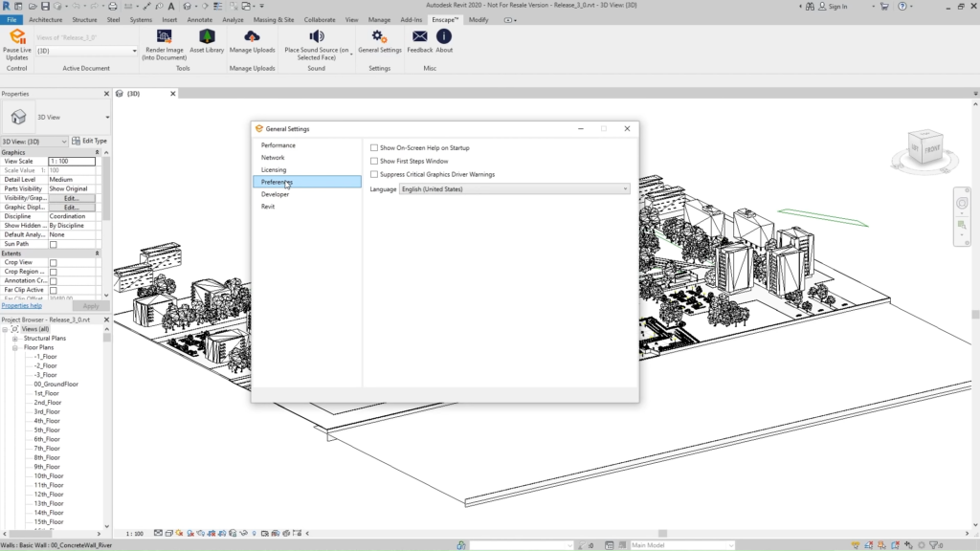Switch to the Architecture ribbon tab
Image resolution: width=980 pixels, height=551 pixels.
tap(45, 20)
